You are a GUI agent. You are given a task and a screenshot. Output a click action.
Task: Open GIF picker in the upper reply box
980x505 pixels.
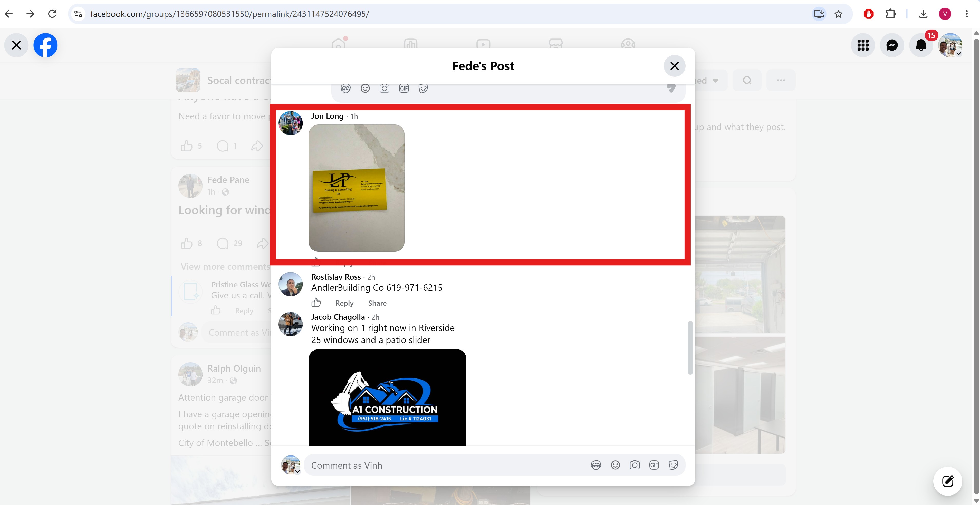404,89
